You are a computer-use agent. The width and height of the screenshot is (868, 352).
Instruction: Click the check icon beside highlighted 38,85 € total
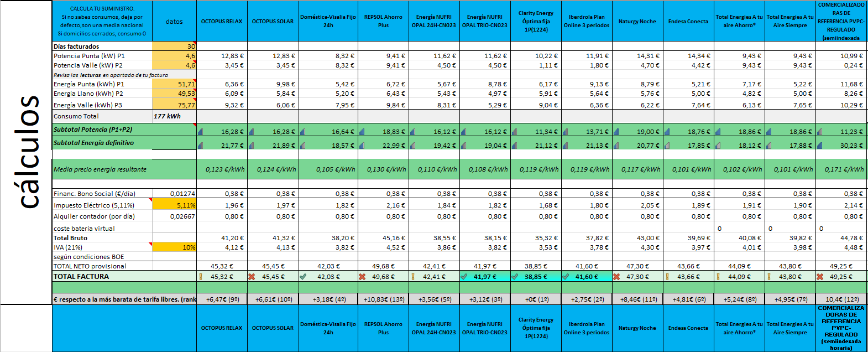coord(515,277)
